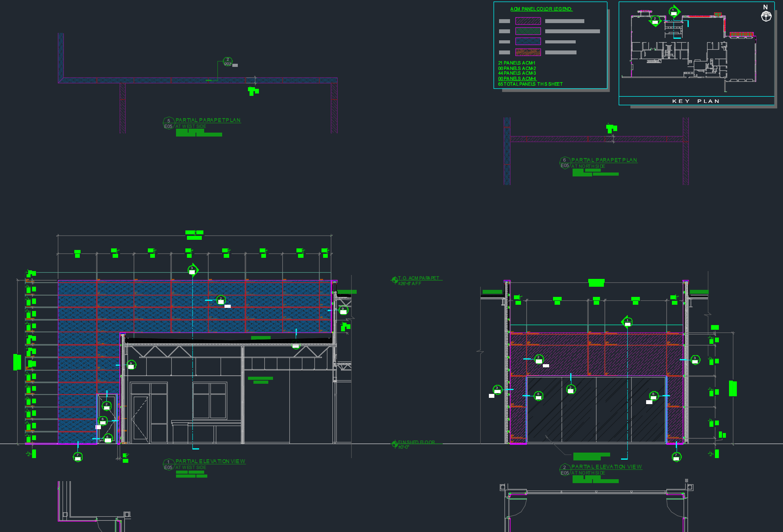Select the 65 TOTAL PANELS THIS SHEET text
The image size is (783, 532).
(x=530, y=84)
